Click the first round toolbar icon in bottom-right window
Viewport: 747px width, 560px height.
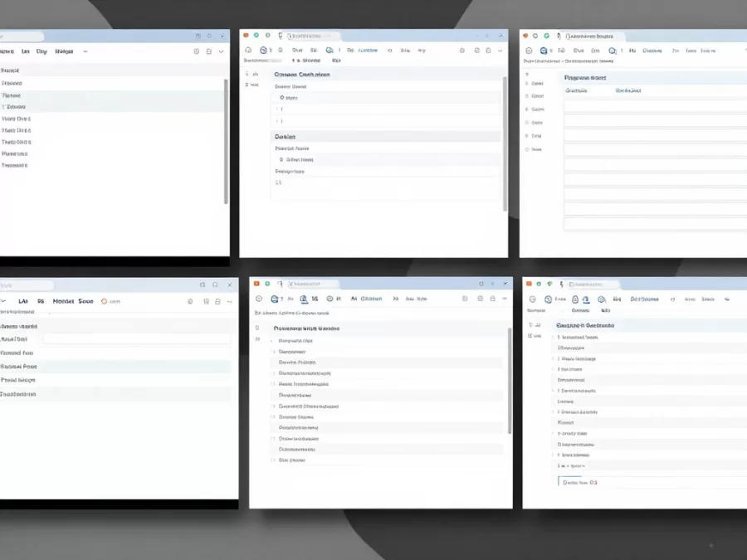coord(533,299)
